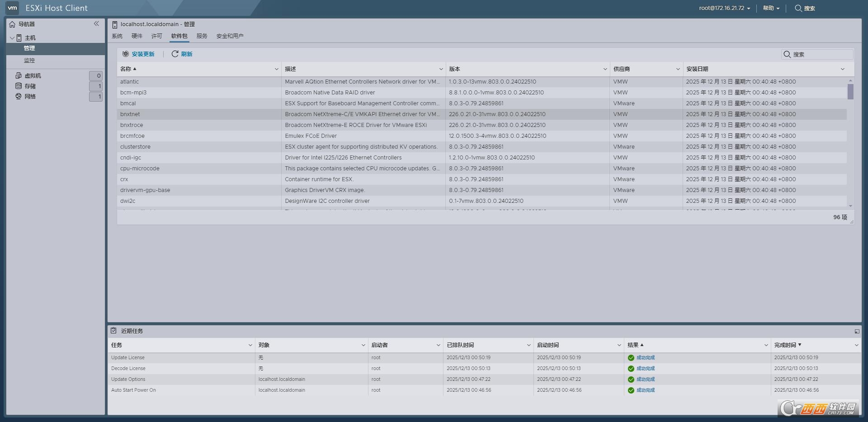Open the Name column dropdown arrow
This screenshot has height=422, width=868.
(276, 69)
